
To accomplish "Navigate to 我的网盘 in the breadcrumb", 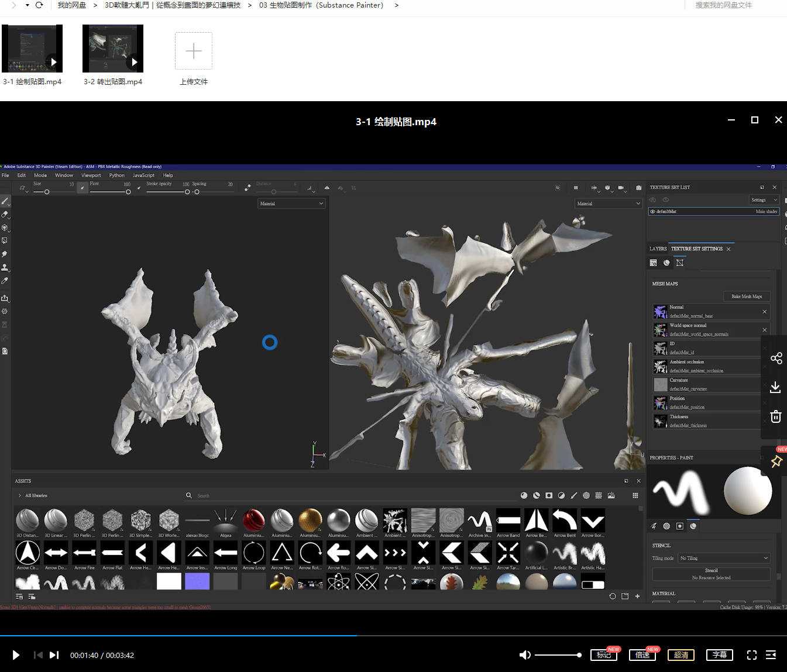I will [x=71, y=5].
